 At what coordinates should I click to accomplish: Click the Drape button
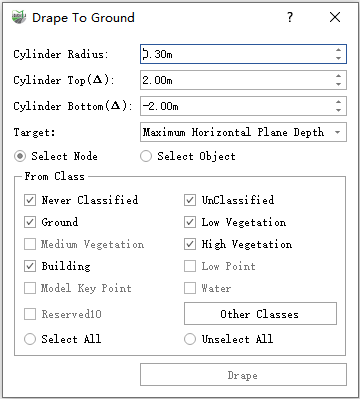coord(243,375)
